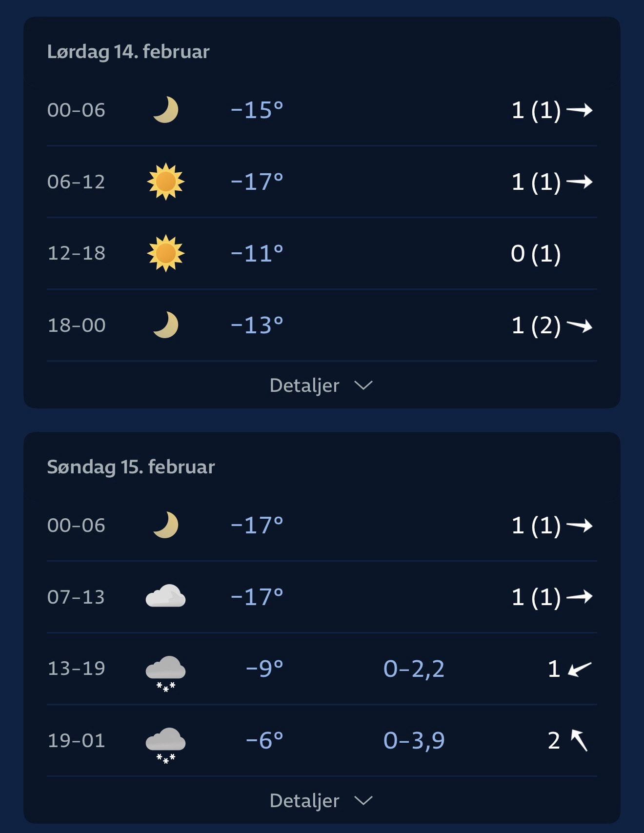Click the 0–2,2 precipitation value
The height and width of the screenshot is (833, 644).
point(414,669)
